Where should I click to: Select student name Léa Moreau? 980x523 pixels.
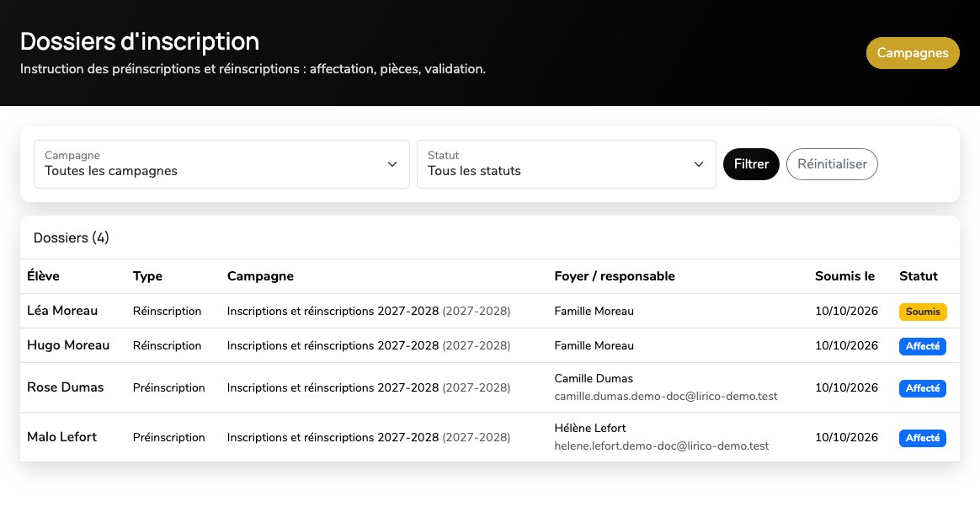tap(62, 311)
